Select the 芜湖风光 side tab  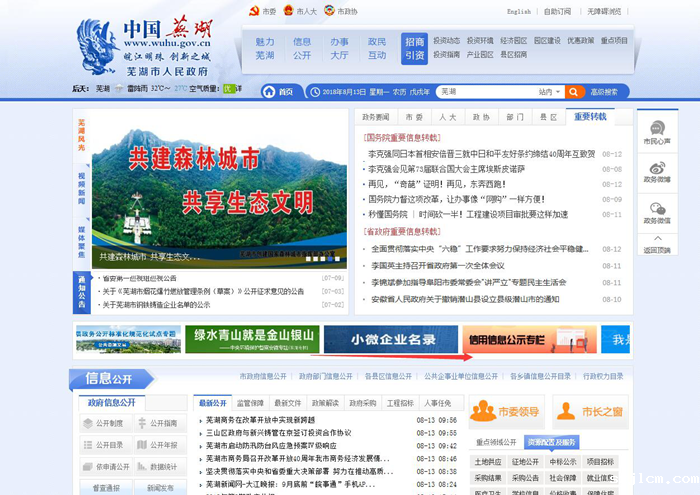[81, 134]
